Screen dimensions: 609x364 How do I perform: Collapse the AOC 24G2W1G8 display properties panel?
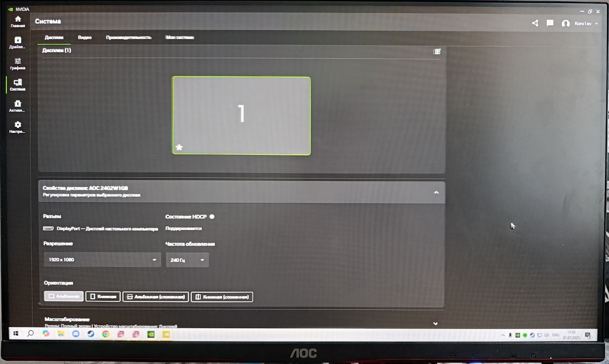436,192
